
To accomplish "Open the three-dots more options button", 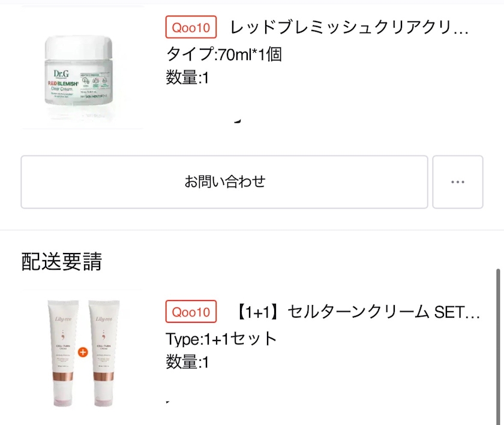I will click(457, 182).
